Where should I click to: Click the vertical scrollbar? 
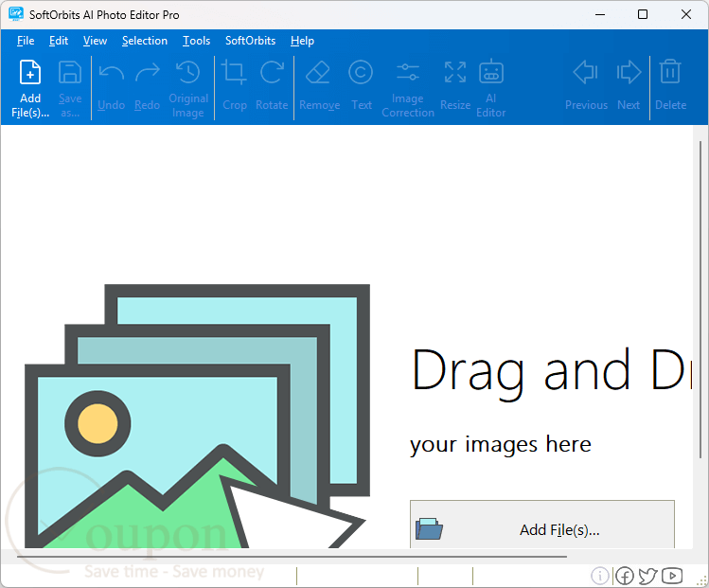point(700,298)
